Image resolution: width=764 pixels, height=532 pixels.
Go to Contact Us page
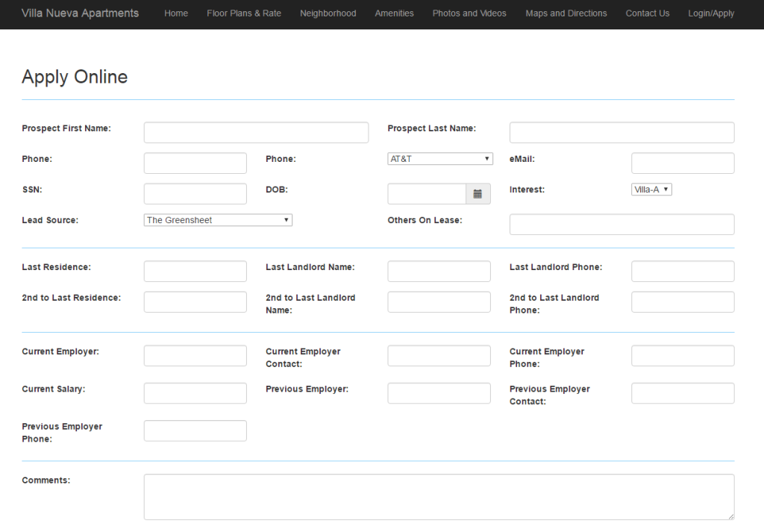[648, 13]
